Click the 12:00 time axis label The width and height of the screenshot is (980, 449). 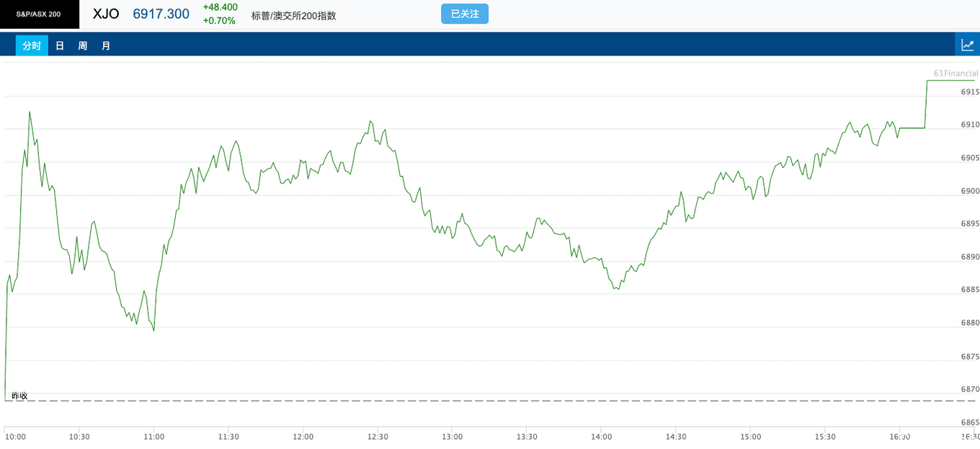pyautogui.click(x=303, y=437)
